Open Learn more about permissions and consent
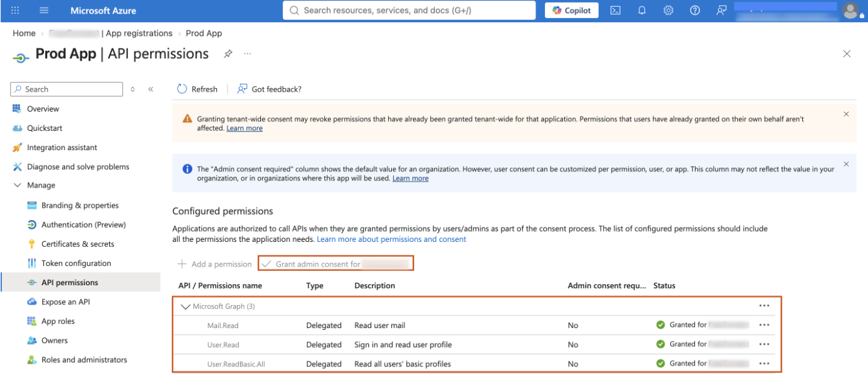The width and height of the screenshot is (868, 382). coord(391,239)
